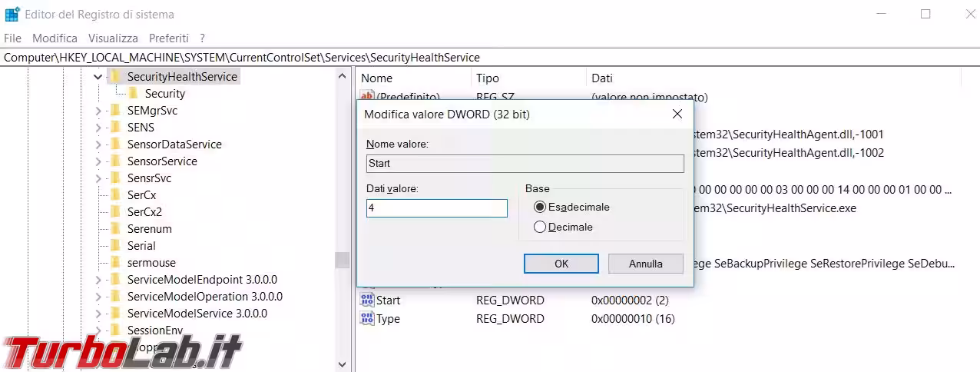Screen dimensions: 980x372
Task: Click the Security subkey folder icon
Action: coord(133,94)
